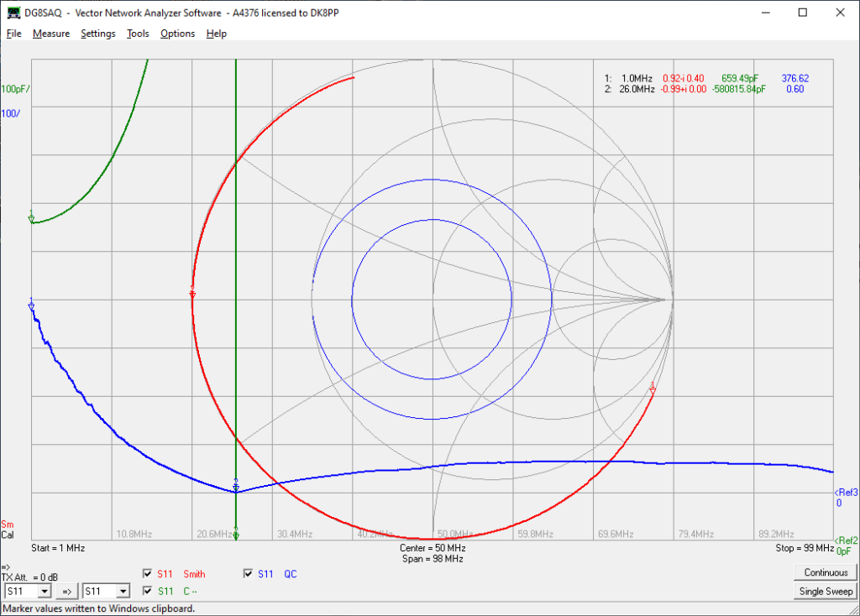860x616 pixels.
Task: Open the Tools menu
Action: (138, 34)
